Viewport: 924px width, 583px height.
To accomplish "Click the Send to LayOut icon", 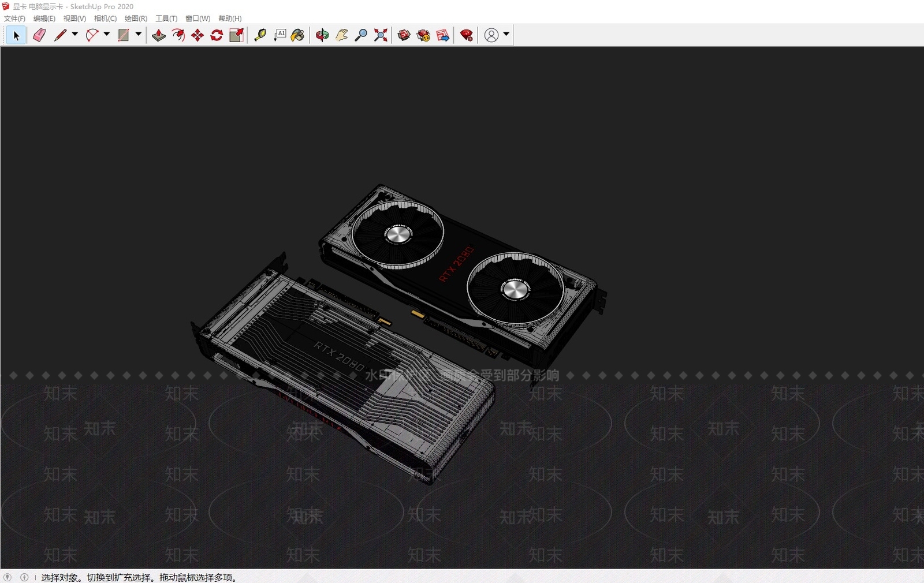I will click(x=443, y=35).
